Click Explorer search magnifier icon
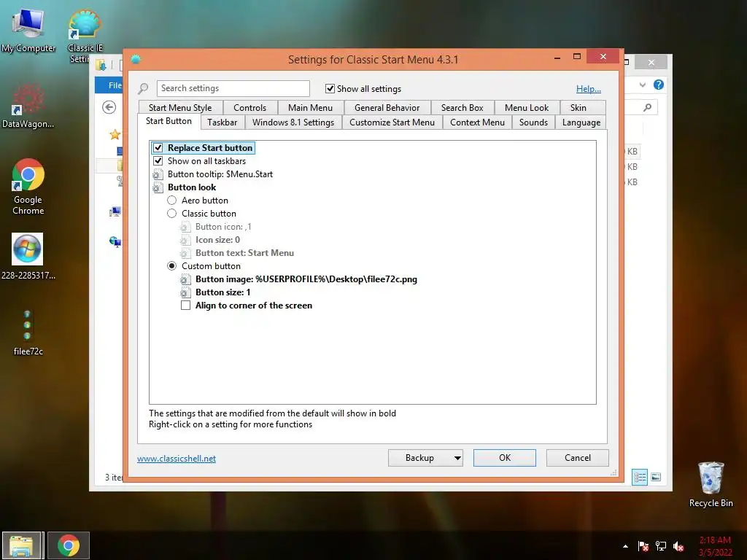The height and width of the screenshot is (560, 747). click(x=647, y=107)
